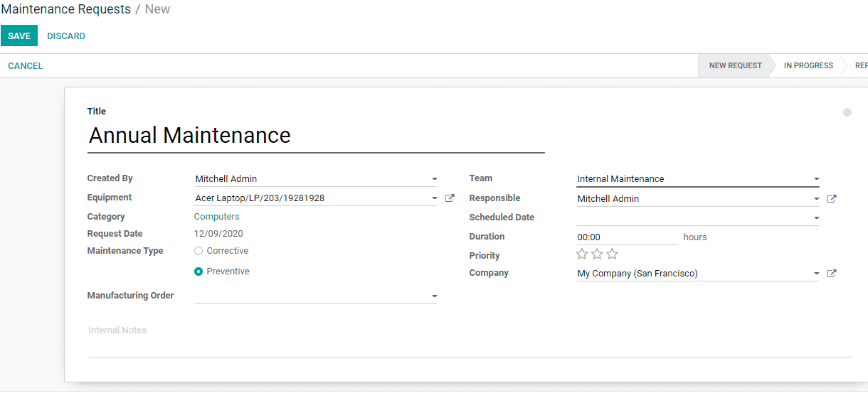Switch stage to In Progress
The image size is (868, 398).
tap(808, 65)
